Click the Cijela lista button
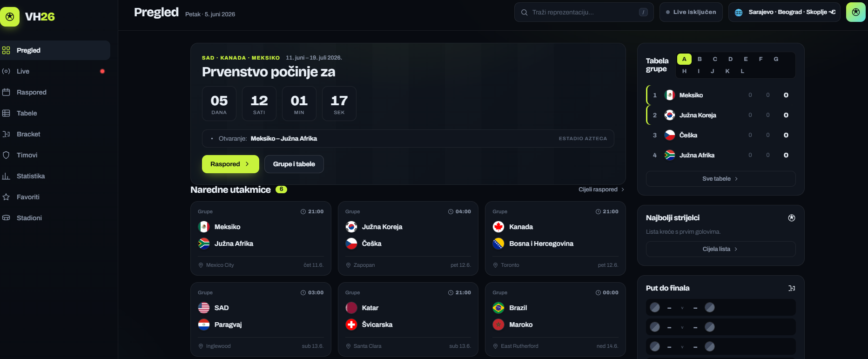The image size is (868, 359). (x=720, y=249)
